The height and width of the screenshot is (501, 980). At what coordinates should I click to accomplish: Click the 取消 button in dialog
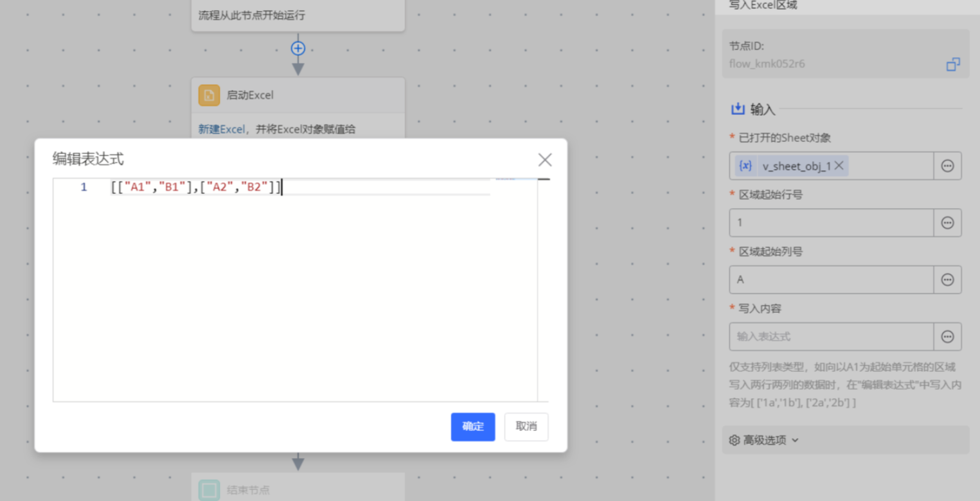(526, 426)
